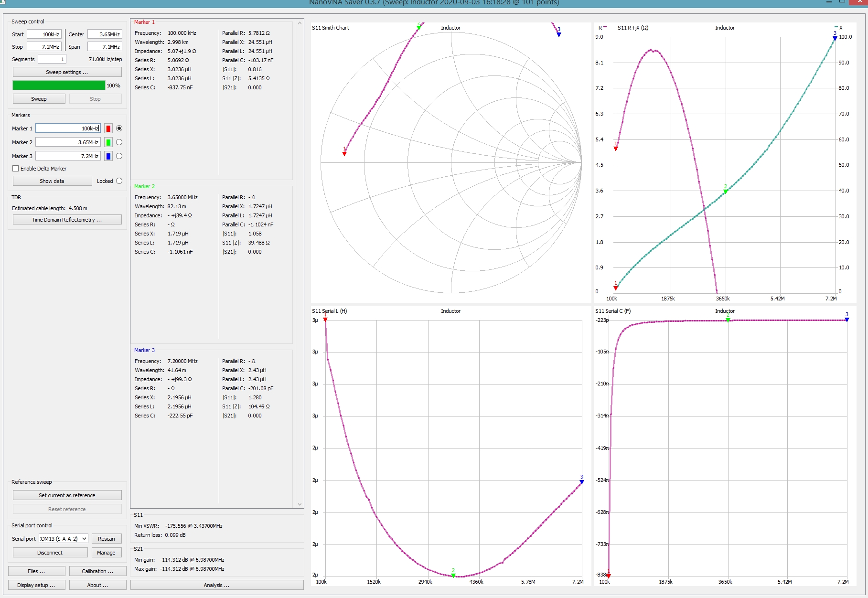Screen dimensions: 868x598
Task: Click Marker 1 frequency value 100.000 kHz
Action: tap(182, 33)
